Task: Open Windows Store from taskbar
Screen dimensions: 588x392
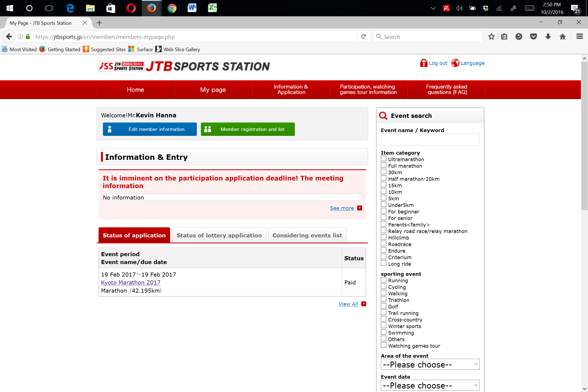Action: click(111, 8)
